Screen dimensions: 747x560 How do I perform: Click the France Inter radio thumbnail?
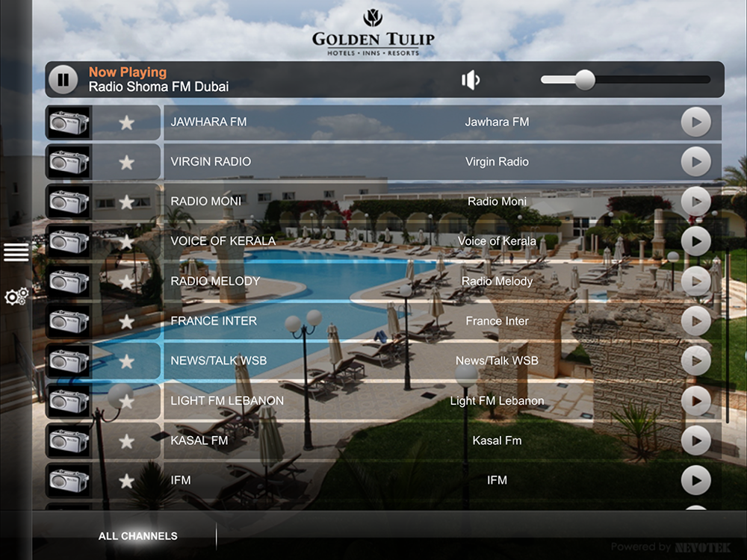(x=69, y=321)
